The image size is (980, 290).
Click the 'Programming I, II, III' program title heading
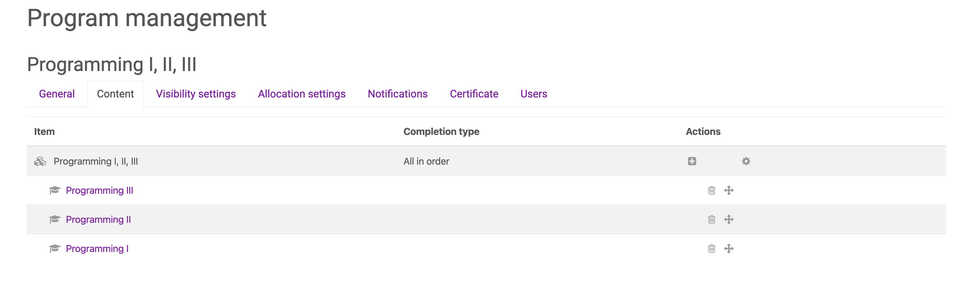[112, 64]
